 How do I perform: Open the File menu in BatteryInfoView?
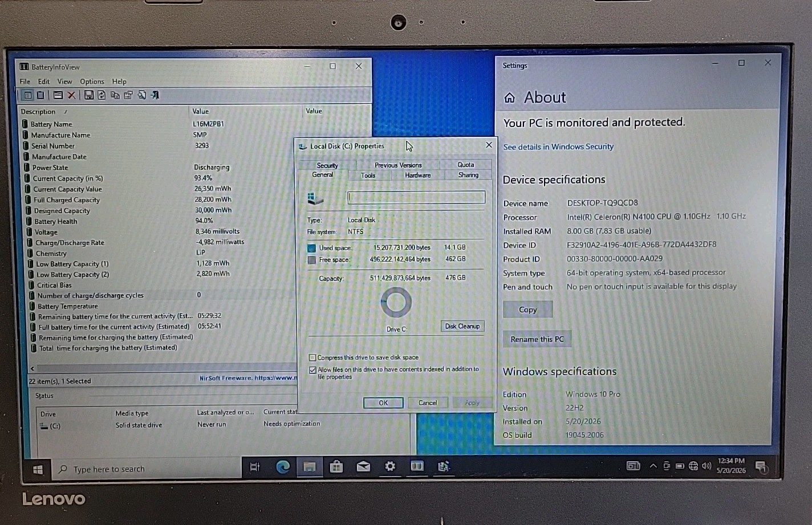25,82
